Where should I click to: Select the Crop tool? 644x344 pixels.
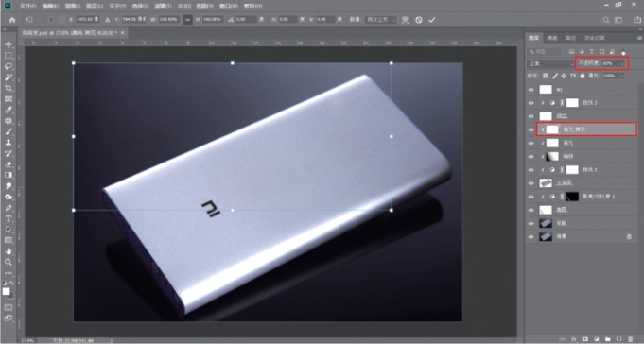(9, 88)
